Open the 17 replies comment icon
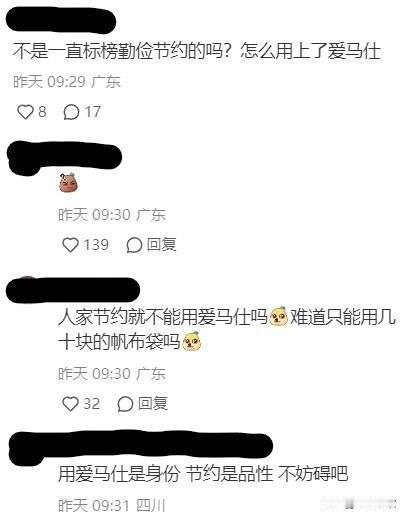 (71, 112)
